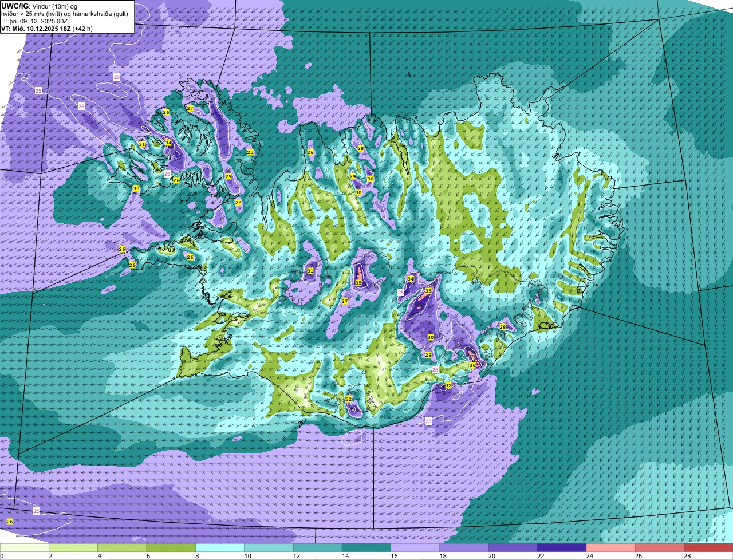Pick pink legend swatch between 24 and 26
Image resolution: width=733 pixels, height=560 pixels.
(x=610, y=547)
